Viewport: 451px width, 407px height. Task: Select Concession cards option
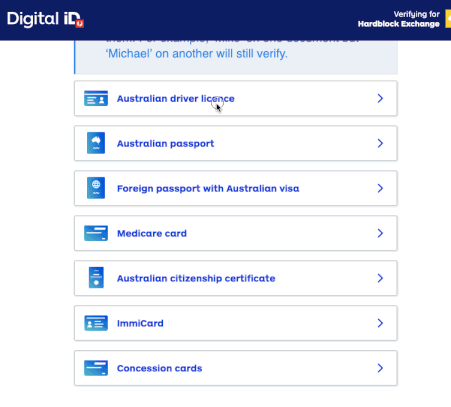point(236,368)
